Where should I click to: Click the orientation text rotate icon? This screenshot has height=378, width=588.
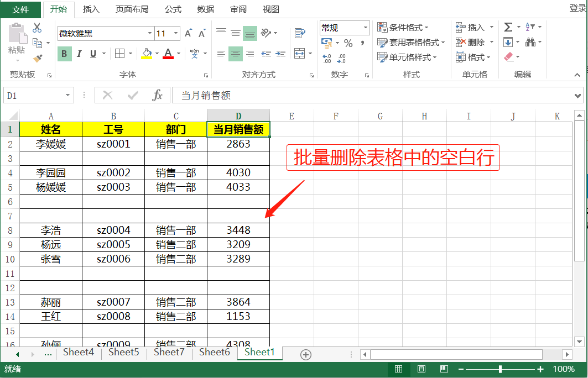(x=266, y=33)
